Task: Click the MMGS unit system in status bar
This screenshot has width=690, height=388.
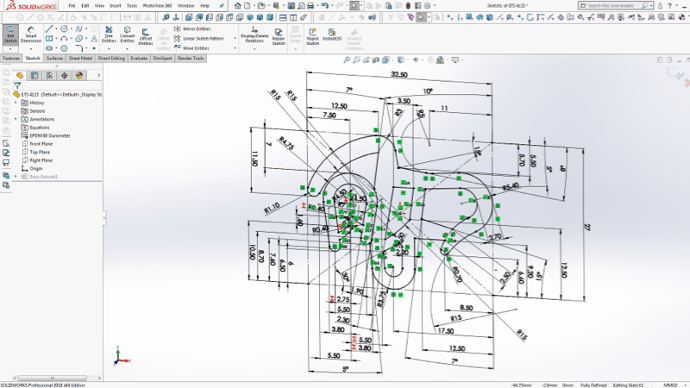Action: (x=670, y=385)
